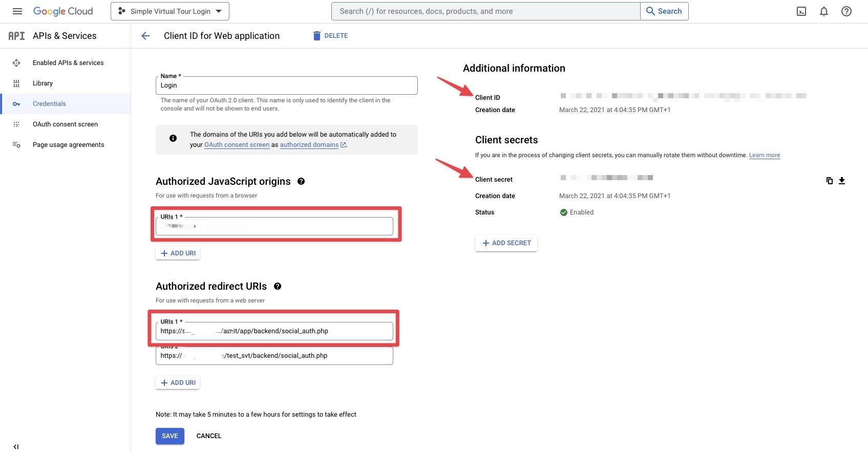Select Credentials in the sidebar
The image size is (868, 453).
tap(66, 104)
